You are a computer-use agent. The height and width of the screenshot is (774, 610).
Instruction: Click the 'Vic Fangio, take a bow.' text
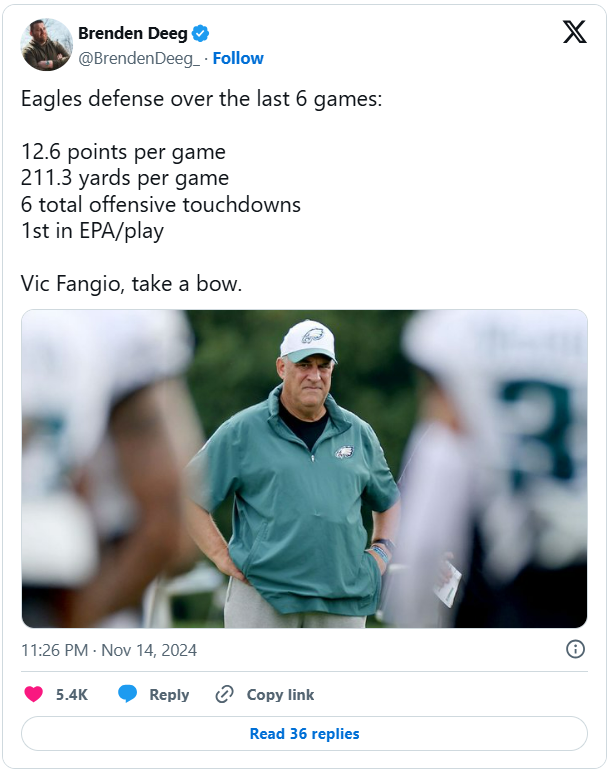131,283
